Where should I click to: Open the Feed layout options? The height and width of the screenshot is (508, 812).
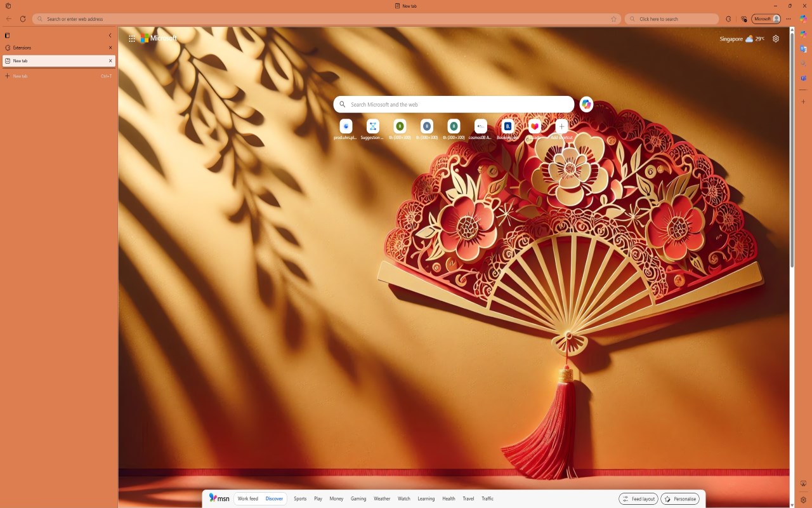tap(638, 499)
